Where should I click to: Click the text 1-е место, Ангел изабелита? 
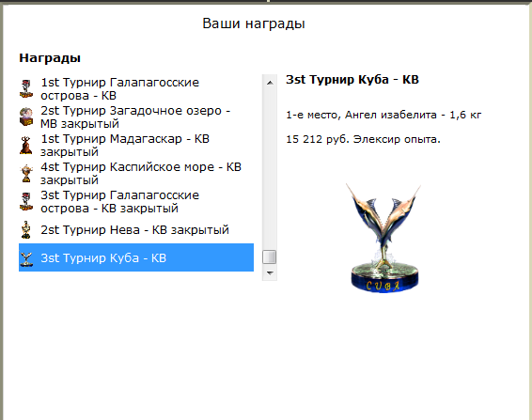pos(361,115)
